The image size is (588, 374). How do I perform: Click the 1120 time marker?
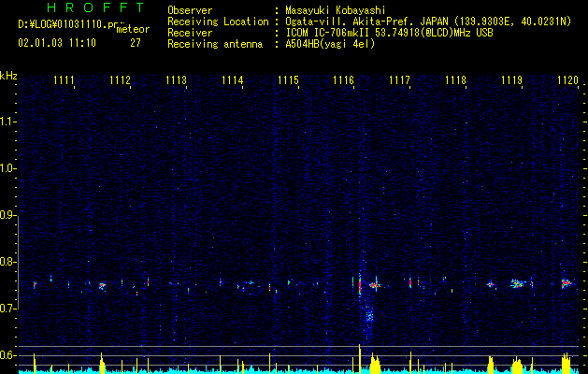(567, 79)
